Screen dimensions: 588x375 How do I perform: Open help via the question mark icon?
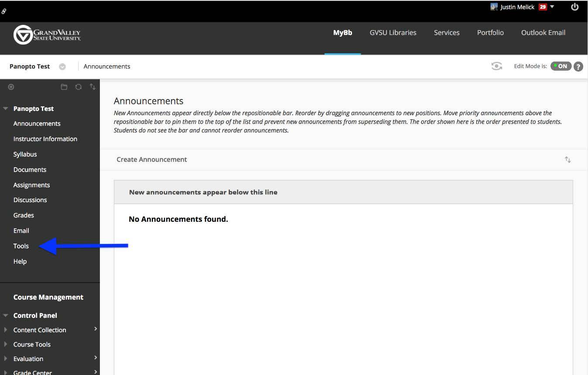578,67
